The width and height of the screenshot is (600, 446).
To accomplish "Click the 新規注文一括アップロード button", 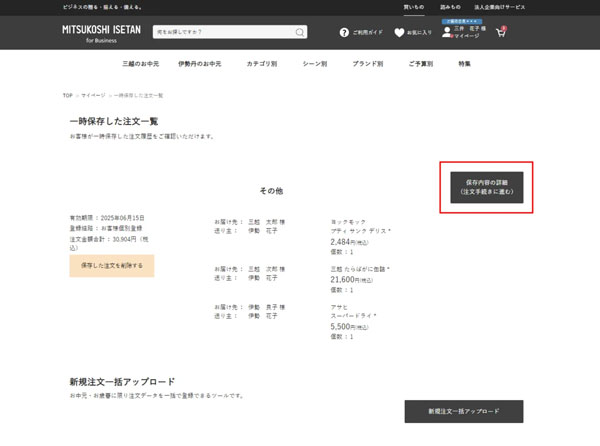I will pos(464,411).
